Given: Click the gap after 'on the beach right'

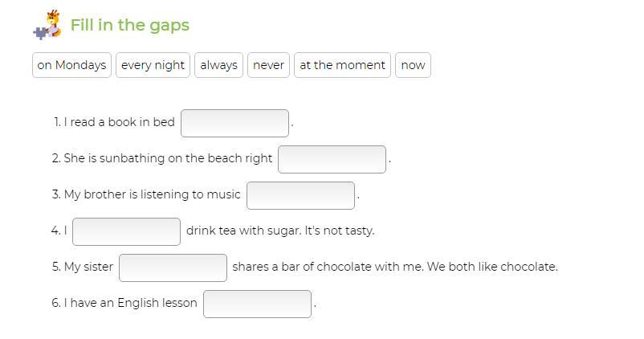Looking at the screenshot, I should (332, 159).
